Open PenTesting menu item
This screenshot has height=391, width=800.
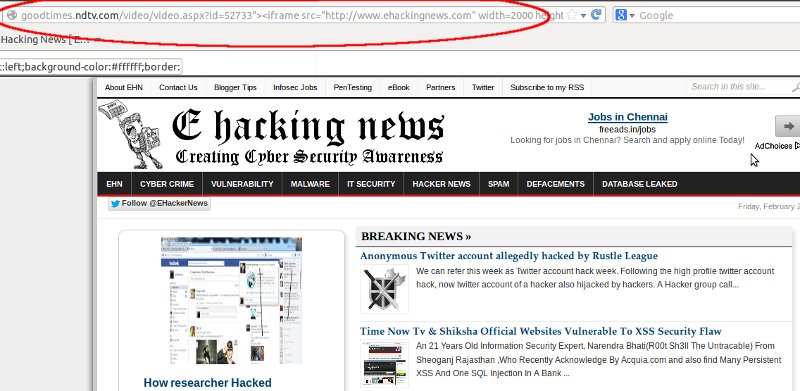click(x=353, y=87)
